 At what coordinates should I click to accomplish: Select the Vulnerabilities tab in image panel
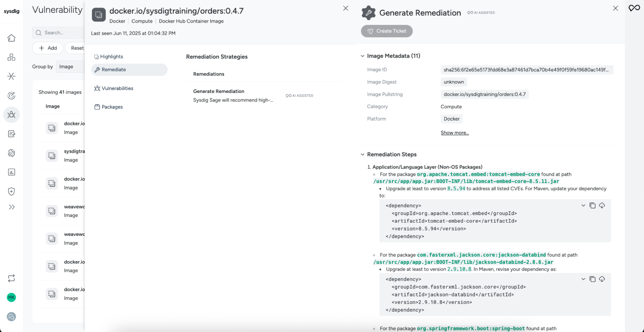click(114, 88)
